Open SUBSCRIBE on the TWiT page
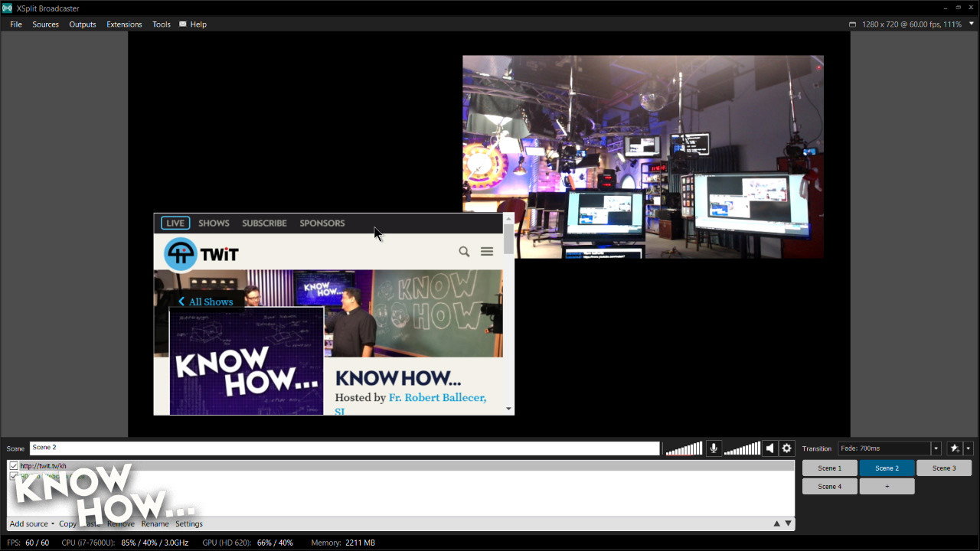 (264, 223)
